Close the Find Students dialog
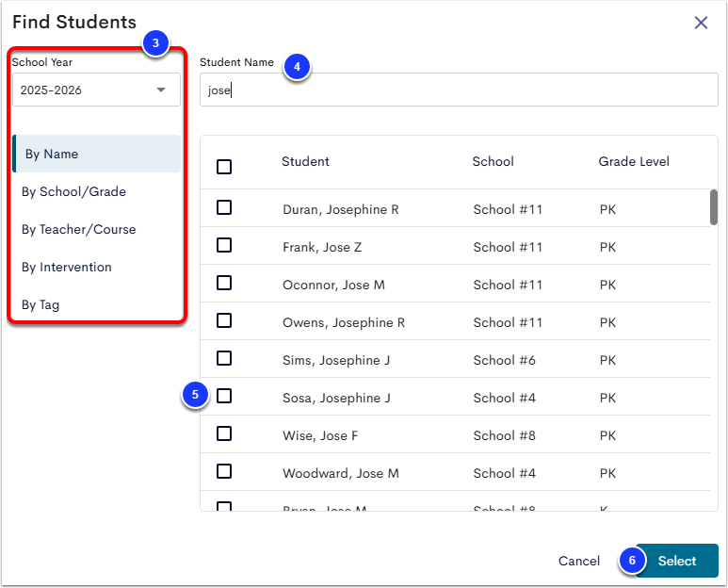The height and width of the screenshot is (588, 728). click(x=701, y=23)
